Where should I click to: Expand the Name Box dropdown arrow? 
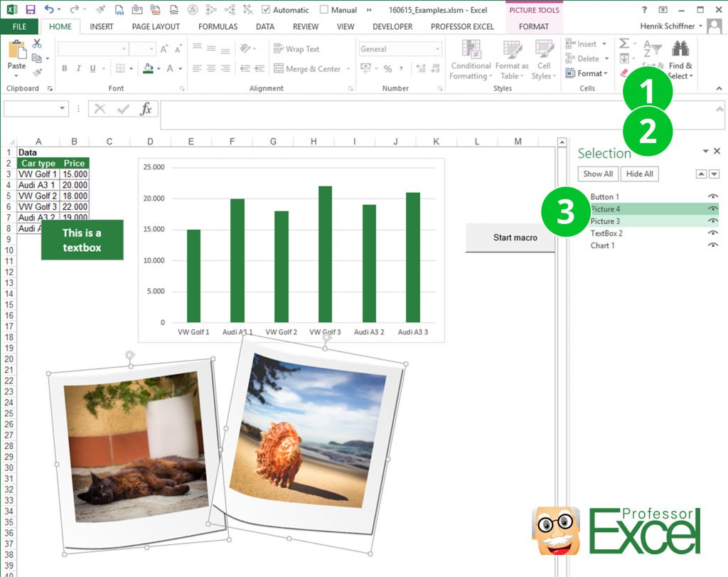pyautogui.click(x=63, y=109)
